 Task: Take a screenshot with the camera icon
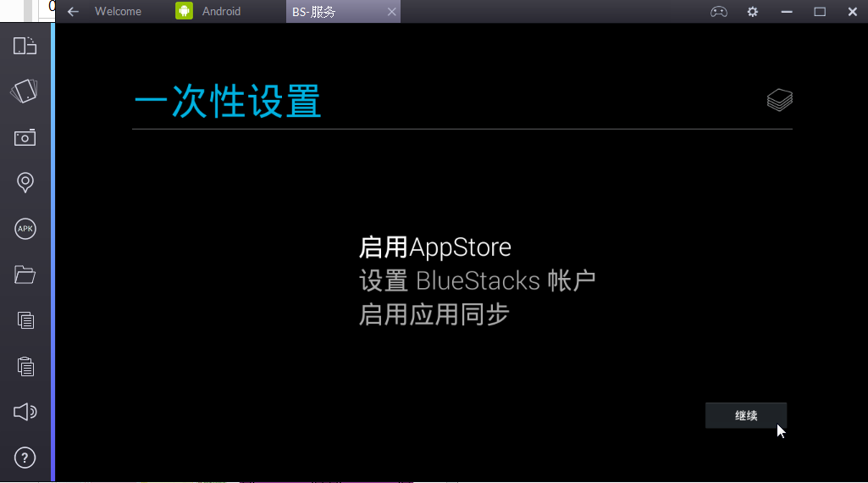coord(25,137)
